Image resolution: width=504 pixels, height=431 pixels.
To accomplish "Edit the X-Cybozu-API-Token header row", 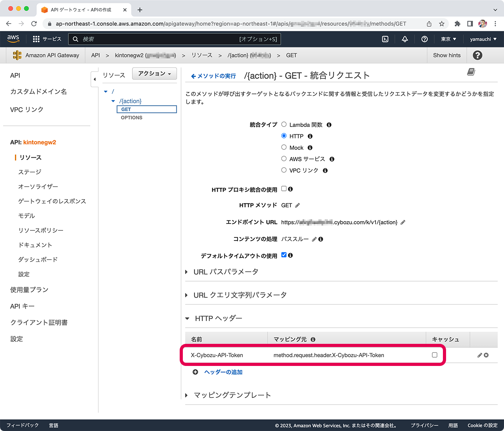I will pos(480,355).
